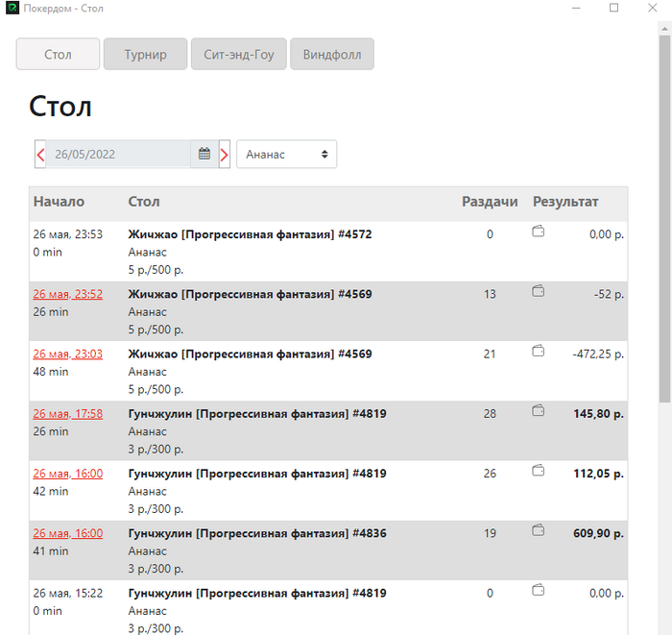The height and width of the screenshot is (635, 672).
Task: Select the Виндфолл tab
Action: click(x=332, y=55)
